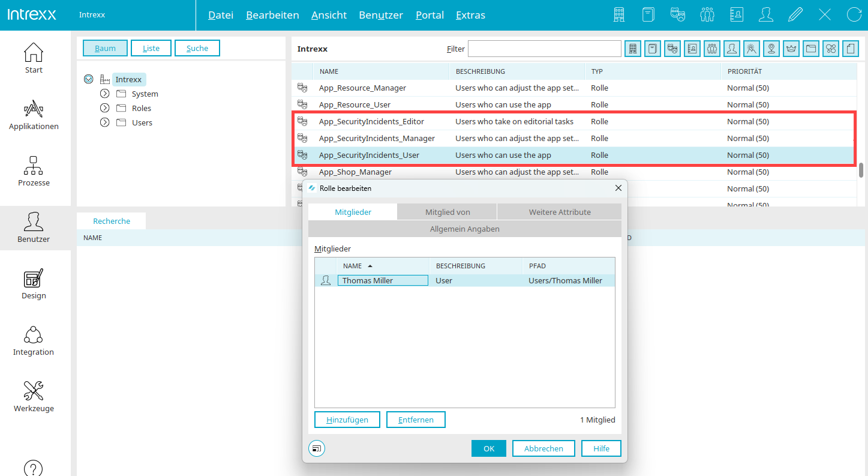Toggle the address book filter in filter bar
The image size is (868, 476).
692,49
